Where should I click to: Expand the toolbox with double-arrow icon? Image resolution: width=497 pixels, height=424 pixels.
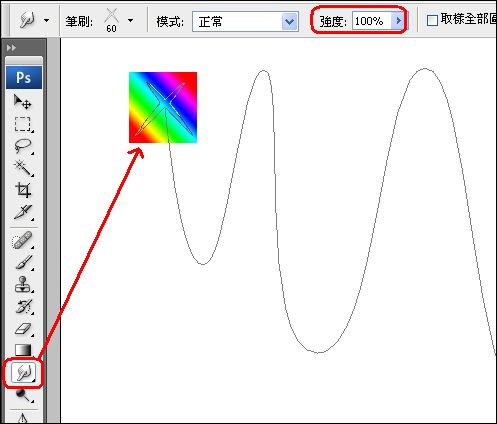[11, 48]
